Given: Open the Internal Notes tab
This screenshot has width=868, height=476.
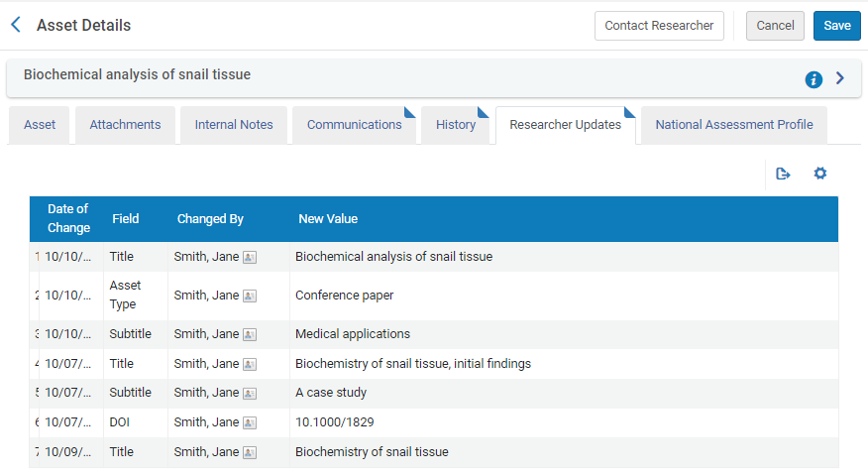Looking at the screenshot, I should [x=234, y=125].
